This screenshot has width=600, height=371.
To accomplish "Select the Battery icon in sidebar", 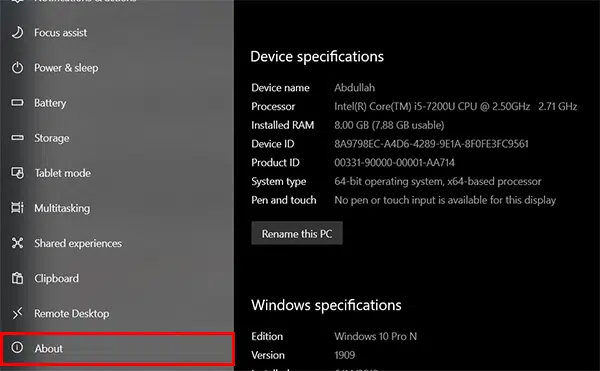I will coord(17,103).
